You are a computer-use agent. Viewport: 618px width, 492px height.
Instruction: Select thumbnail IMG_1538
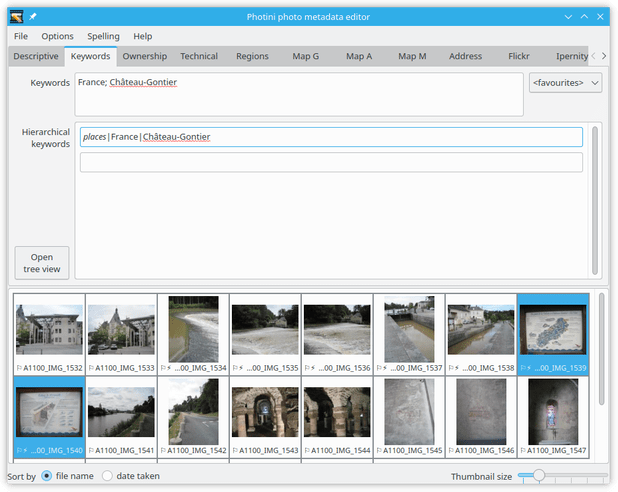481,334
